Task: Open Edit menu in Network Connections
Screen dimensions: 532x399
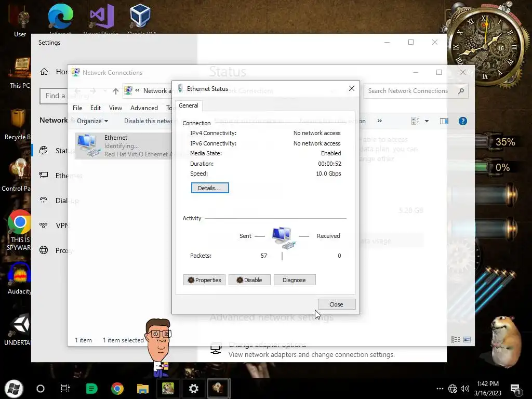Action: pos(96,108)
